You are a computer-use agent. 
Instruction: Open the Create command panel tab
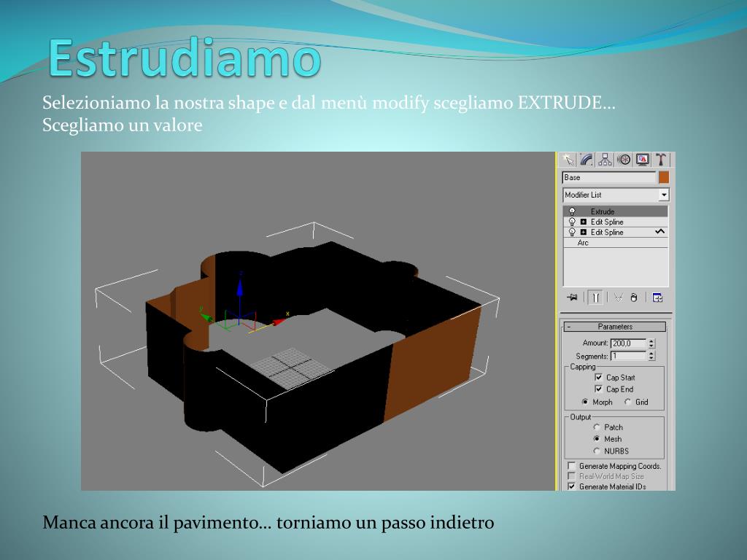[x=568, y=160]
